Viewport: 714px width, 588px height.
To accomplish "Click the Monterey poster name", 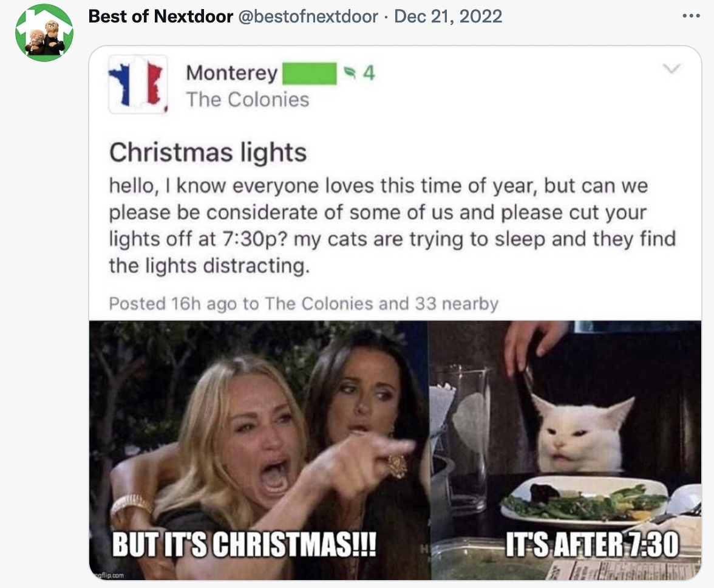I will [x=231, y=73].
